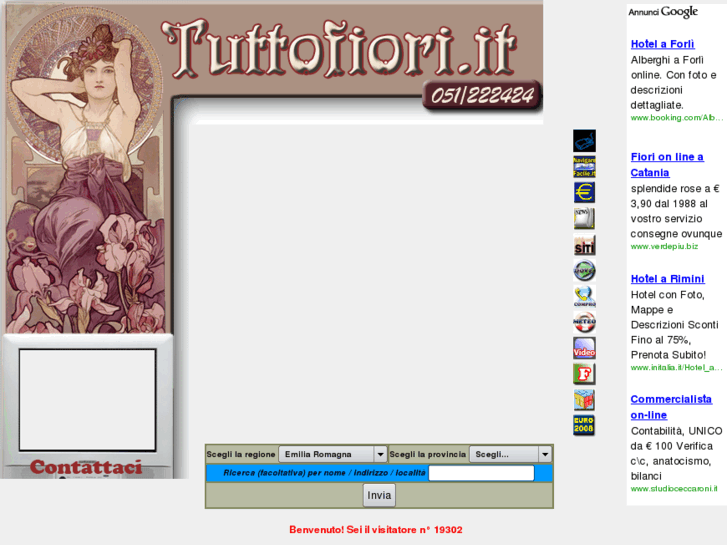Open the Scegli provincia dropdown

pyautogui.click(x=510, y=454)
